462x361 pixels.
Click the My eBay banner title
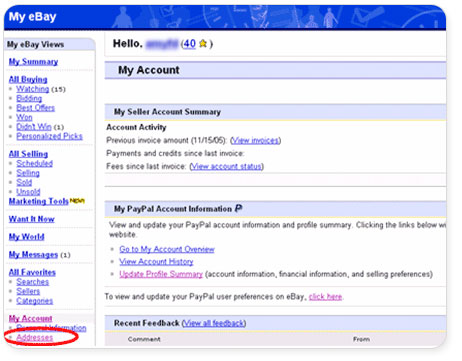click(x=32, y=16)
